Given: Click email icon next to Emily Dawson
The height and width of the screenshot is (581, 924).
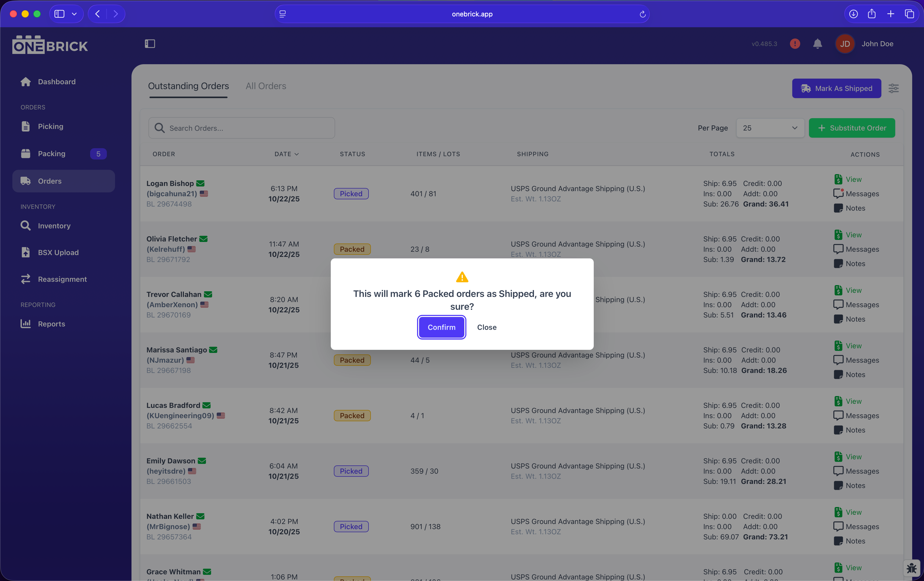Looking at the screenshot, I should point(202,461).
